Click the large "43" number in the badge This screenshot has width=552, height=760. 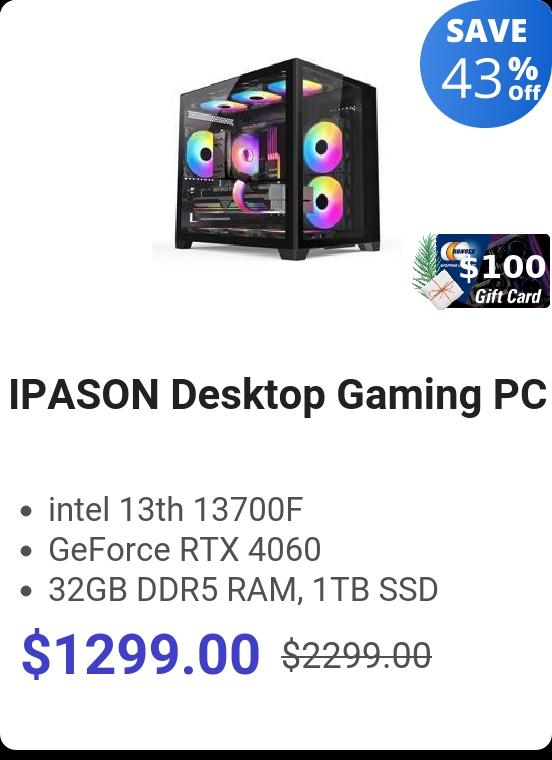click(472, 79)
